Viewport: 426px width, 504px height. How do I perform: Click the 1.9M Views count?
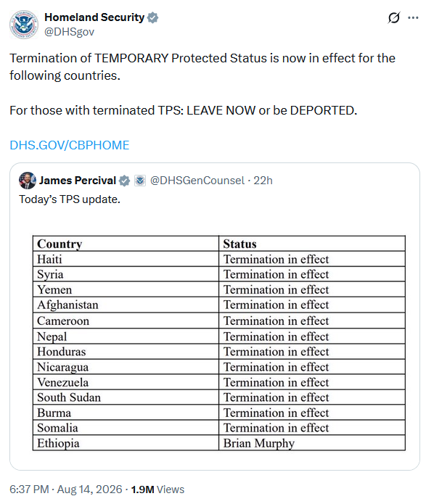coord(157,489)
